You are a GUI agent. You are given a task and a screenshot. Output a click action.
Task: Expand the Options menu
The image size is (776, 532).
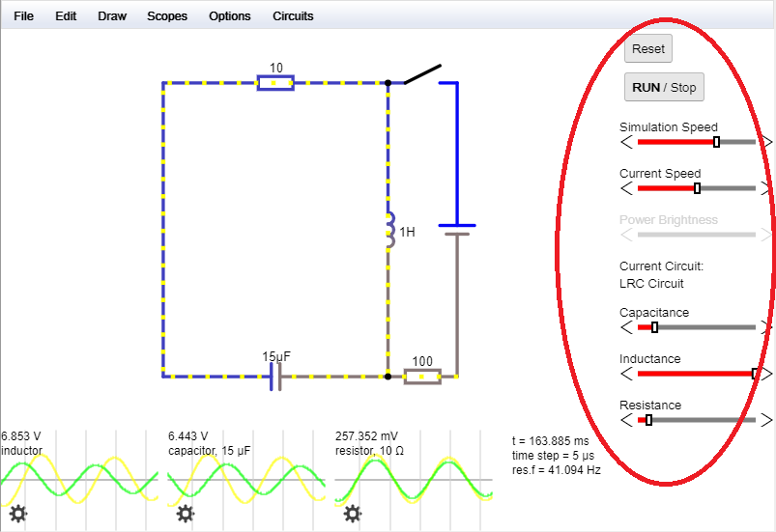(x=229, y=16)
